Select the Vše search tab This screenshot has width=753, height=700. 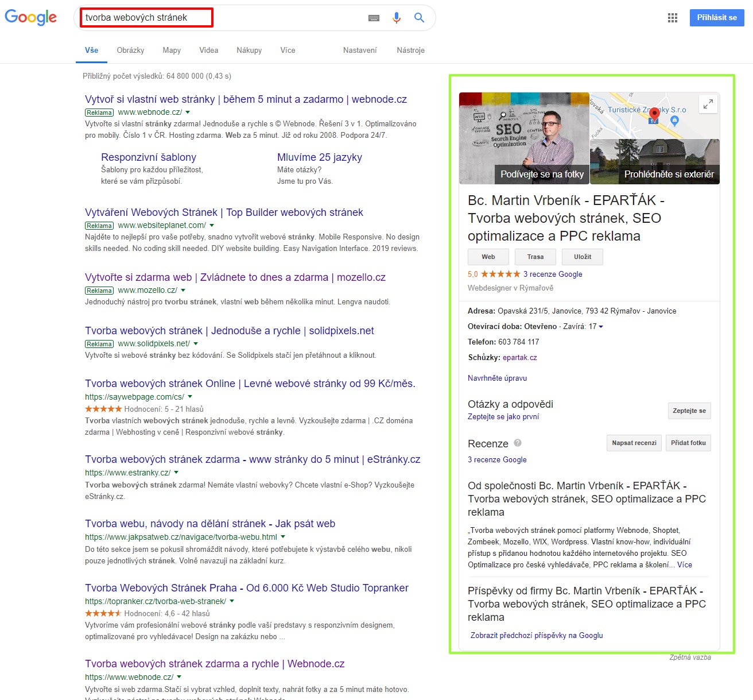coord(92,51)
